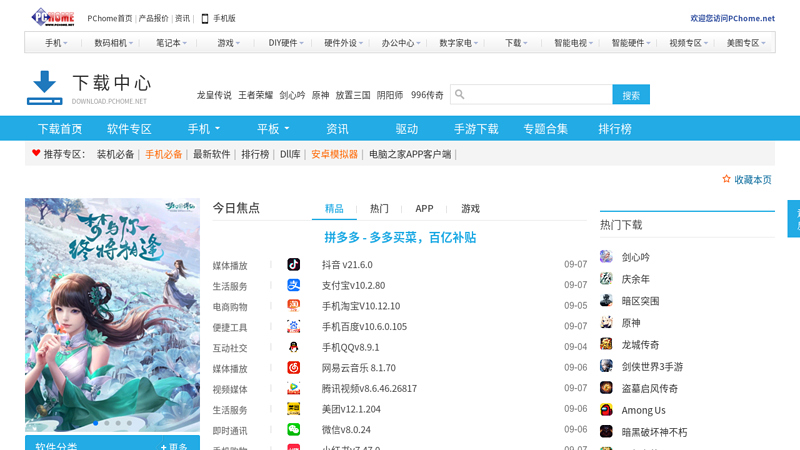The width and height of the screenshot is (800, 450).
Task: Click the game banner carousel image
Action: coord(112,315)
